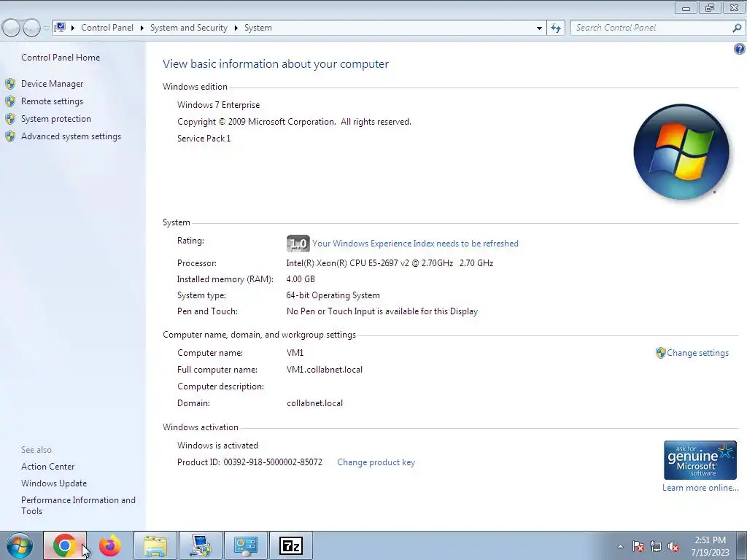Open the recent pages dropdown arrow
The height and width of the screenshot is (560, 747).
click(x=46, y=28)
